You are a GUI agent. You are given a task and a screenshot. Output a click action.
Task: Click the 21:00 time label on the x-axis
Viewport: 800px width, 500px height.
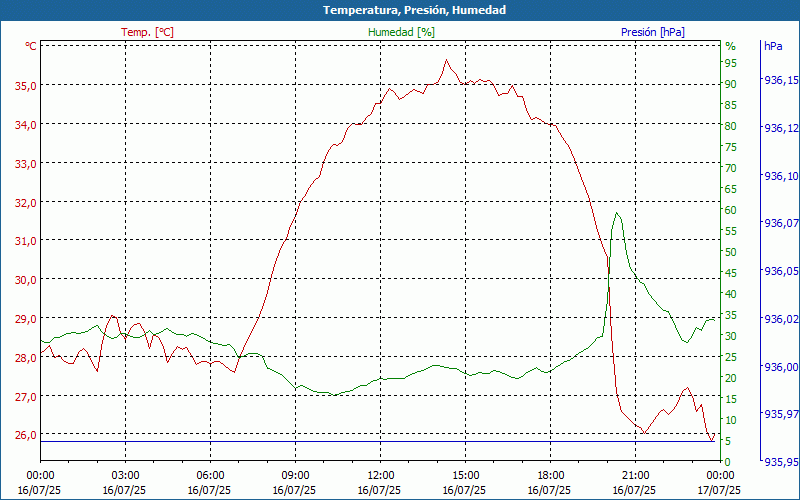(635, 475)
